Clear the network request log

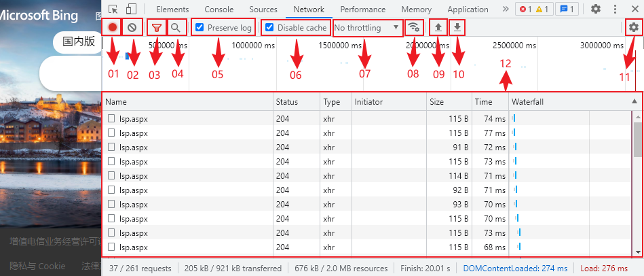coord(132,28)
